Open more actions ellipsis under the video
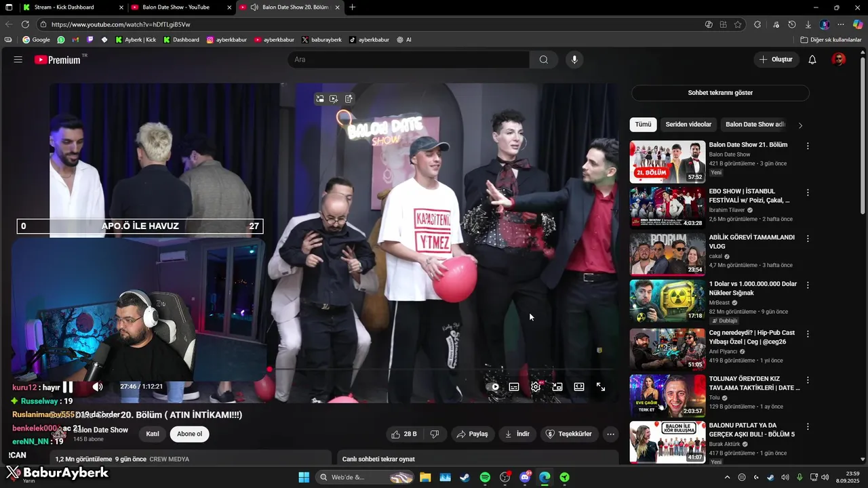868x488 pixels. (x=611, y=434)
